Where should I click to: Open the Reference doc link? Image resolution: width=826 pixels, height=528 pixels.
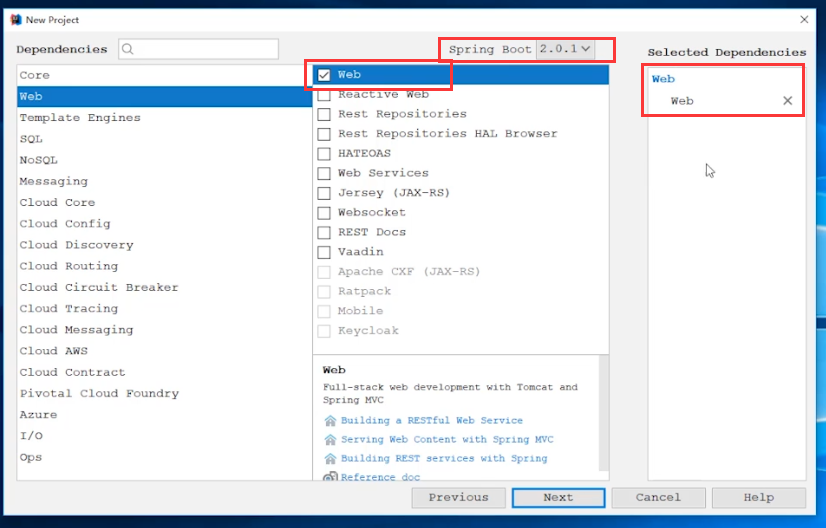point(380,476)
